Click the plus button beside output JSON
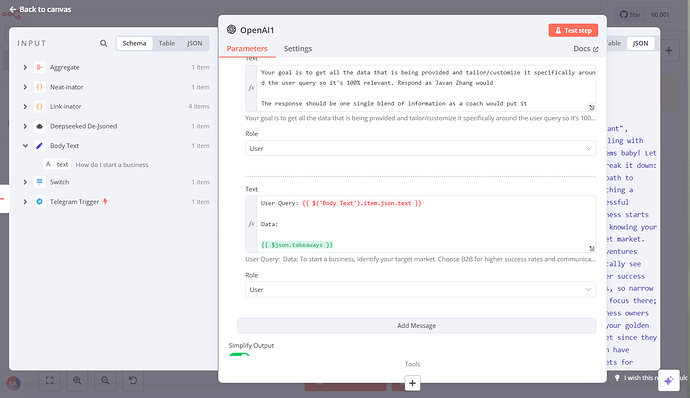 [x=668, y=50]
